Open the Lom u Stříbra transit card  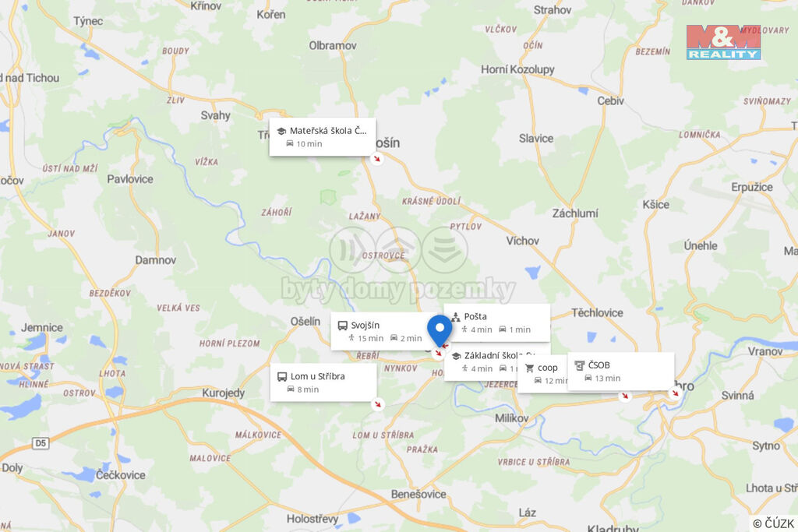(323, 382)
